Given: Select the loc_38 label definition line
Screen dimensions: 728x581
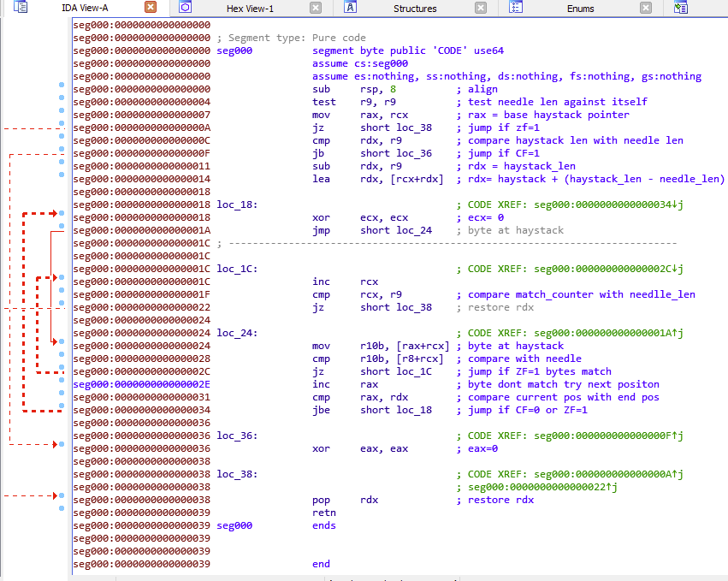Looking at the screenshot, I should coord(237,475).
